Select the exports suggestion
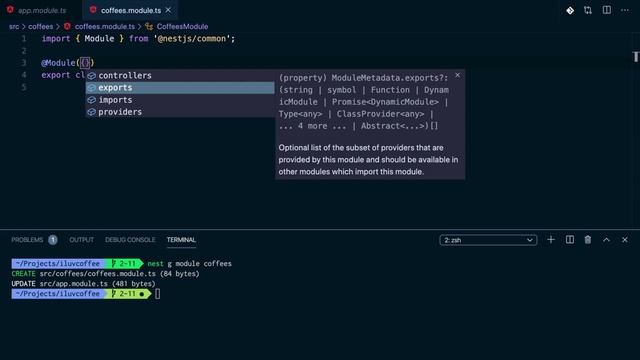The image size is (640, 360). click(x=180, y=88)
